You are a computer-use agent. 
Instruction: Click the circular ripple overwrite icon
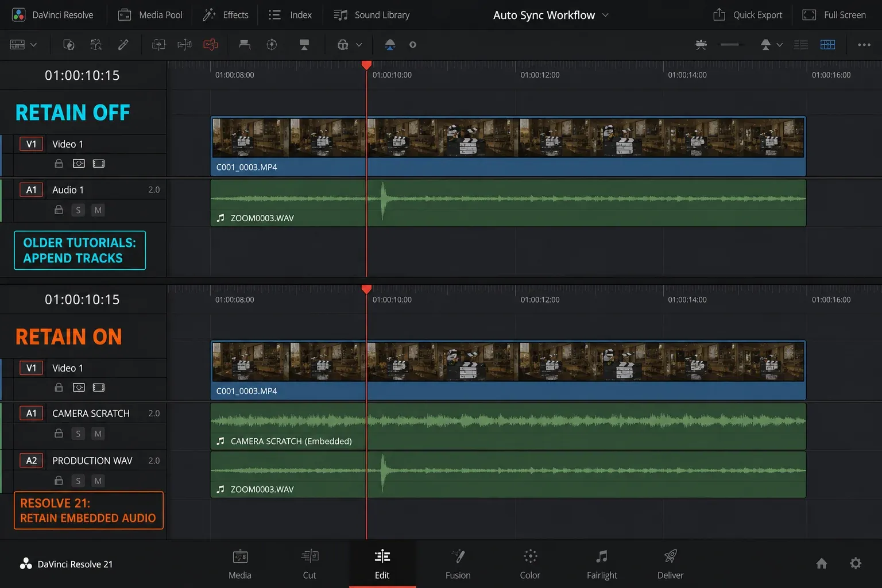point(272,45)
